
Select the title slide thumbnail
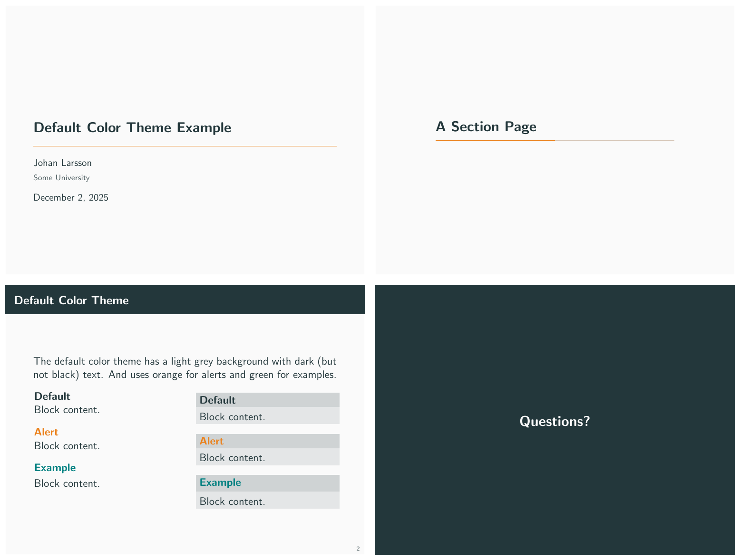coord(185,140)
